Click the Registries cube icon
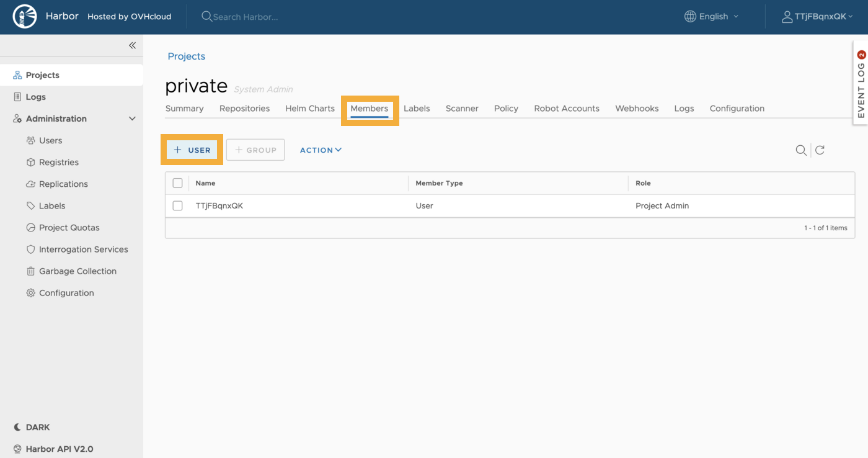This screenshot has width=868, height=458. [x=30, y=162]
